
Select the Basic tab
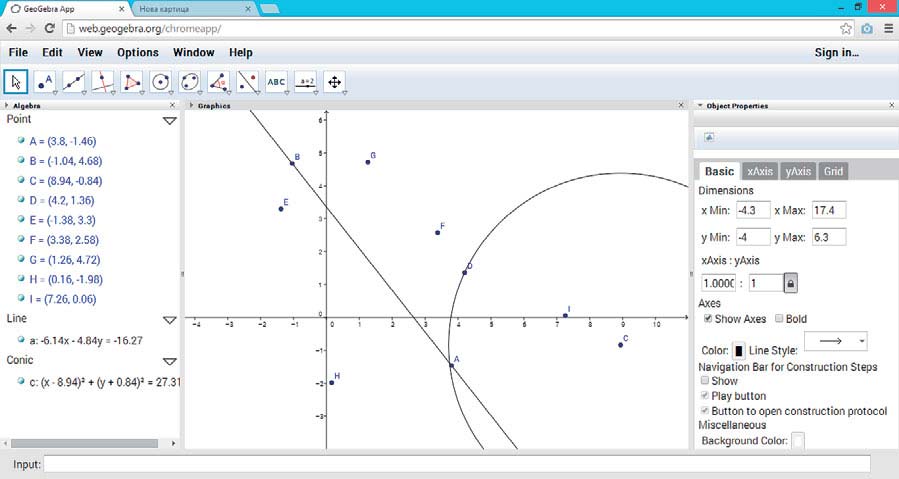[719, 171]
